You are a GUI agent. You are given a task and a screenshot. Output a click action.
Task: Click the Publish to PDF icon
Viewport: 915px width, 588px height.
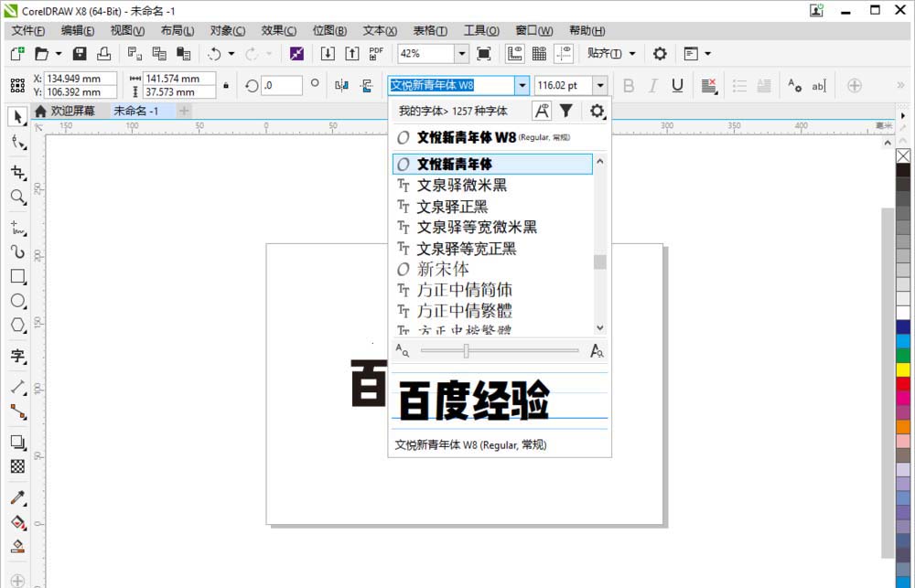[374, 52]
